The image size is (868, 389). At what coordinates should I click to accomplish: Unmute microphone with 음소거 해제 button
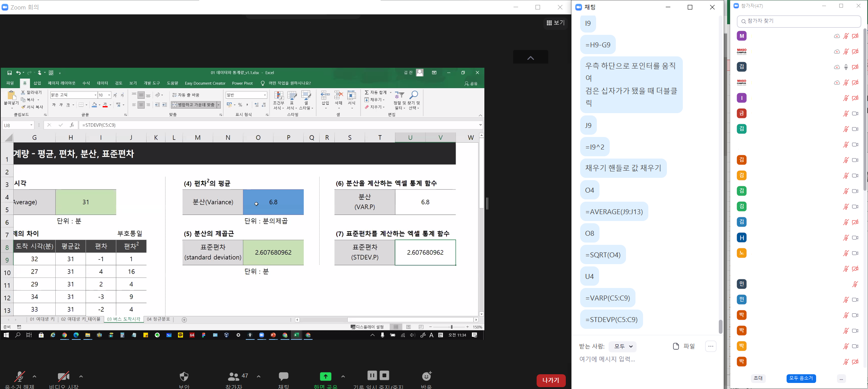click(x=19, y=376)
